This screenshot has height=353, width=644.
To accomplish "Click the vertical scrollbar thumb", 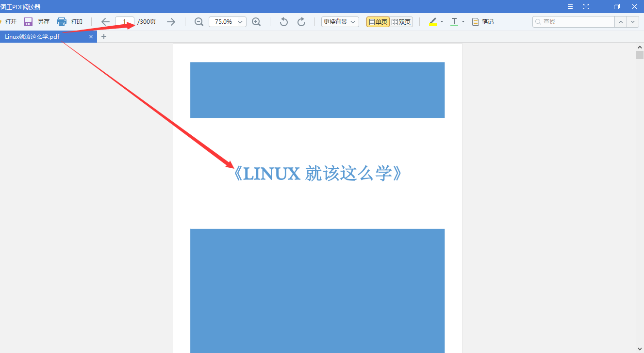I will [640, 55].
